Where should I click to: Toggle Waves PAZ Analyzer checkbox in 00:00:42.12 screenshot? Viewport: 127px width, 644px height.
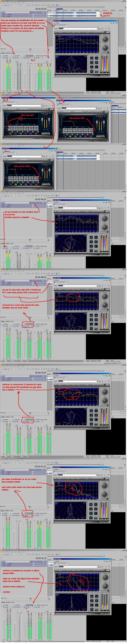(x=56, y=563)
